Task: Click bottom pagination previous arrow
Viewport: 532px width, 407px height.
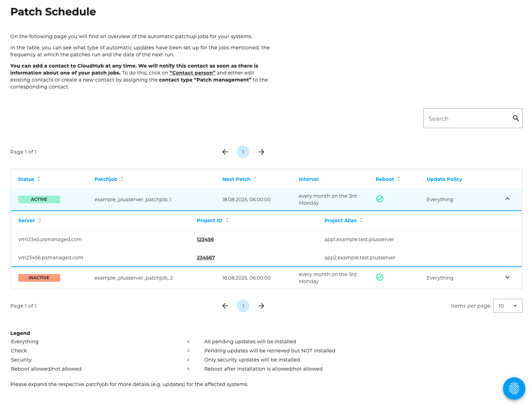Action: click(225, 306)
